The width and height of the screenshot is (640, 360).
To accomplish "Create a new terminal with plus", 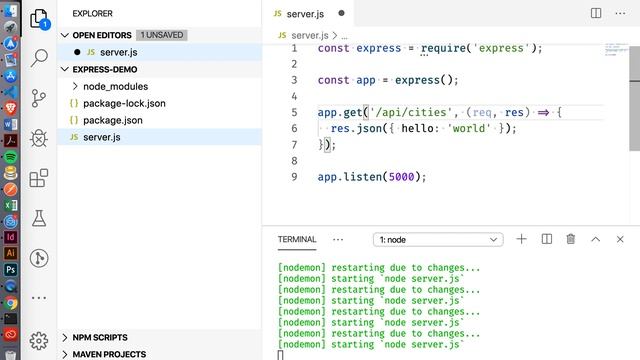I will pyautogui.click(x=521, y=239).
